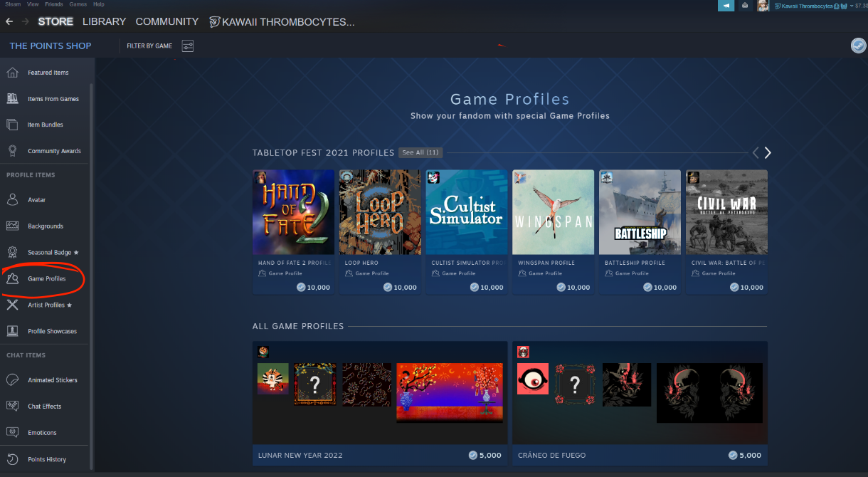Click Hand of Fate 2 10,000 price

coord(313,288)
